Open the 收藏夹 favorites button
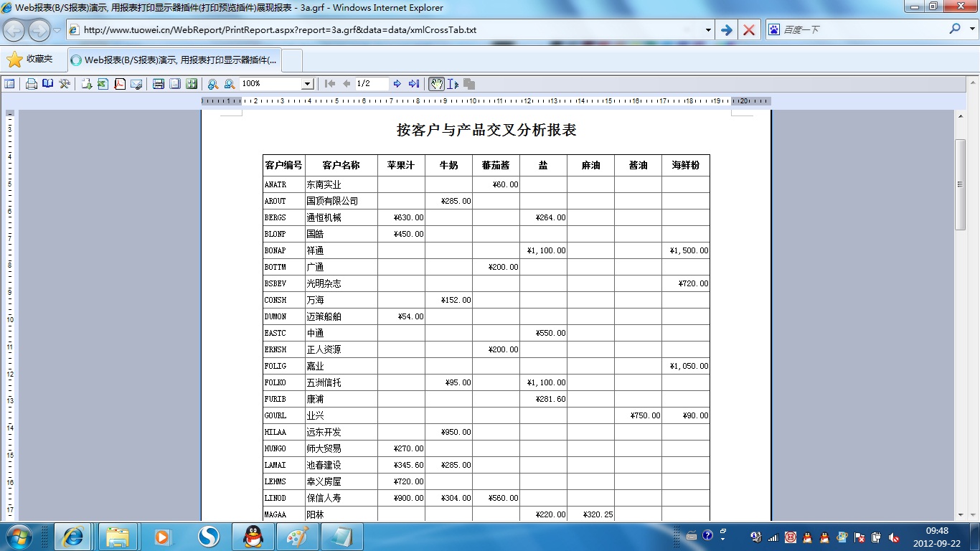Viewport: 980px width, 551px height. pos(30,60)
